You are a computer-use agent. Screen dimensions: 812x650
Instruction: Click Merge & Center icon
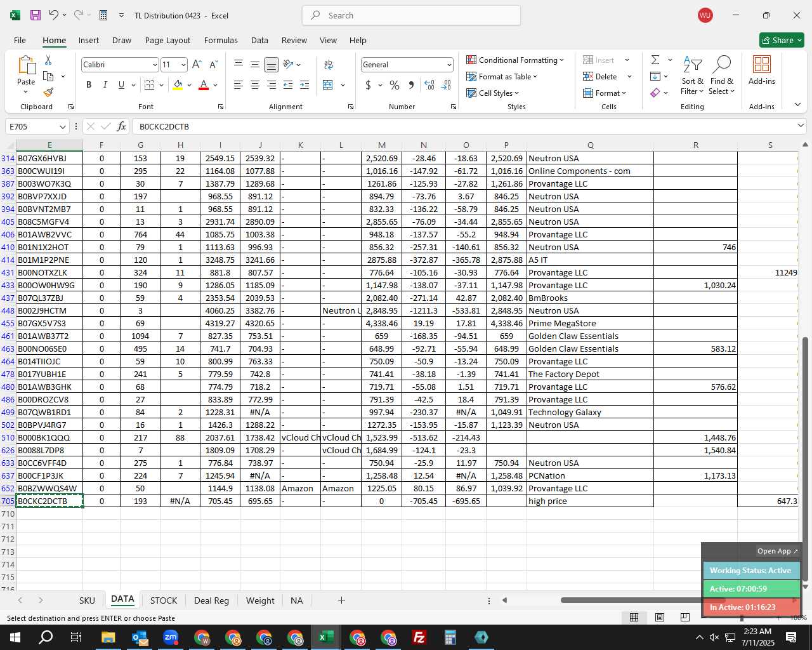pos(328,84)
